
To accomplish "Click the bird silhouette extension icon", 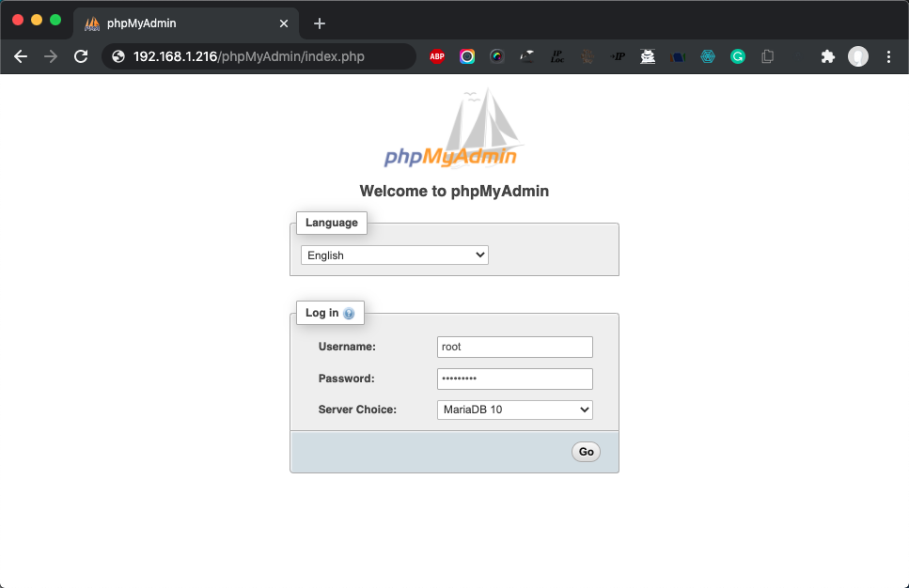I will click(527, 56).
